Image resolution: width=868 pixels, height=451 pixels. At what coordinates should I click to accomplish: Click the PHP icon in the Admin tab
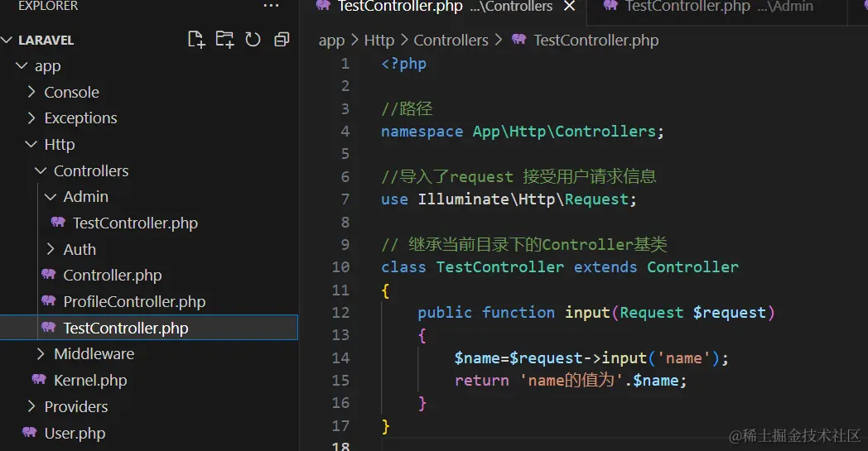[x=610, y=6]
